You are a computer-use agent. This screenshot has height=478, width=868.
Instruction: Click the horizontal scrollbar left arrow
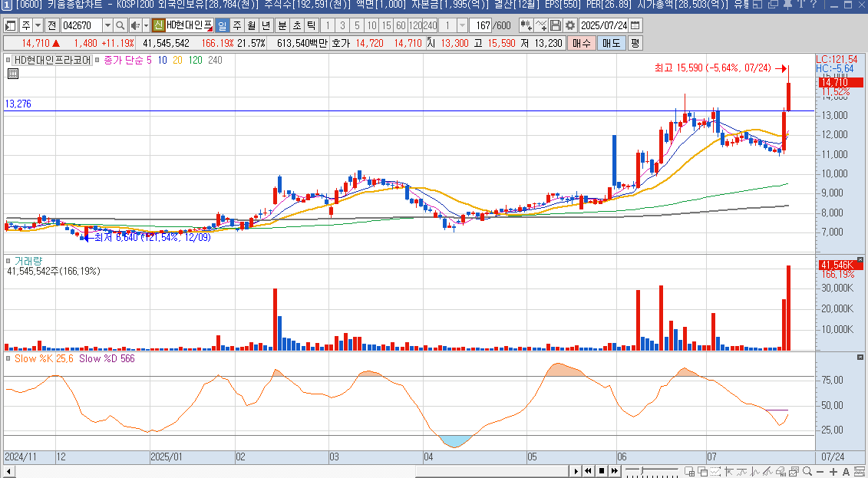[8, 471]
